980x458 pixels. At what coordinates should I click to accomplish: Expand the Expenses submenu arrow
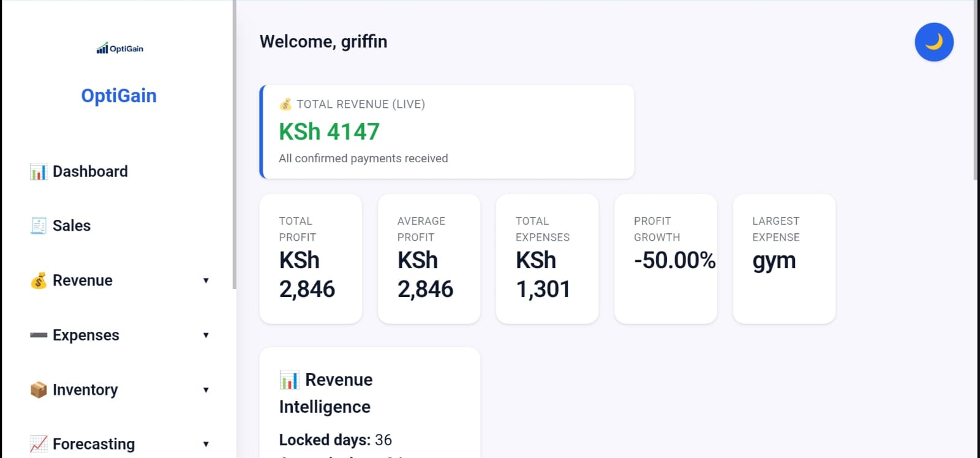206,335
